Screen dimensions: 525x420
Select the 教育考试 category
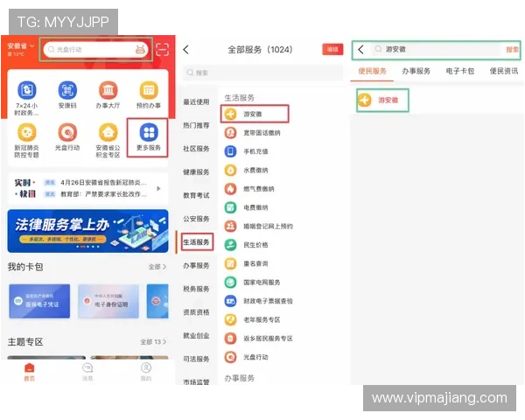pos(196,195)
